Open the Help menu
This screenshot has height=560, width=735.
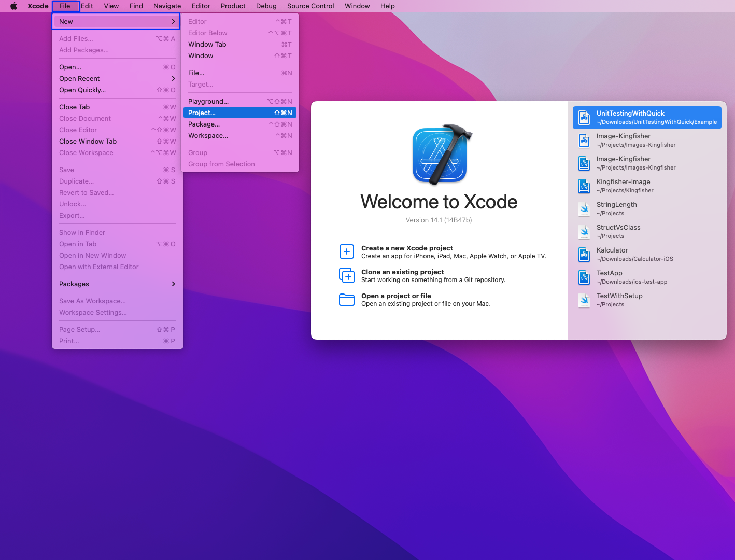click(388, 6)
